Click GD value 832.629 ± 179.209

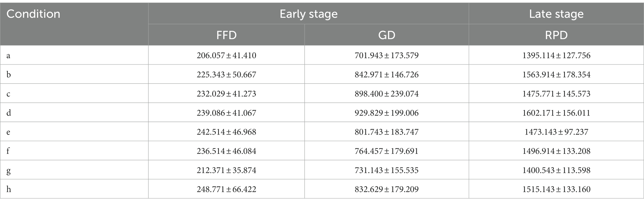[x=386, y=189]
